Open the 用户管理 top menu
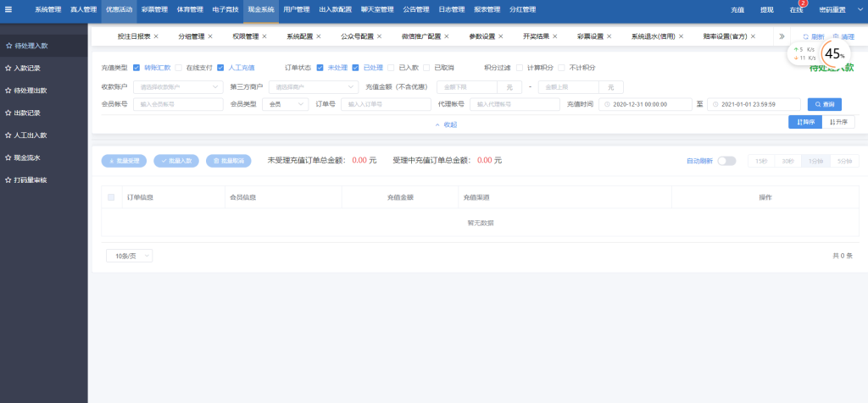This screenshot has height=403, width=868. (296, 10)
